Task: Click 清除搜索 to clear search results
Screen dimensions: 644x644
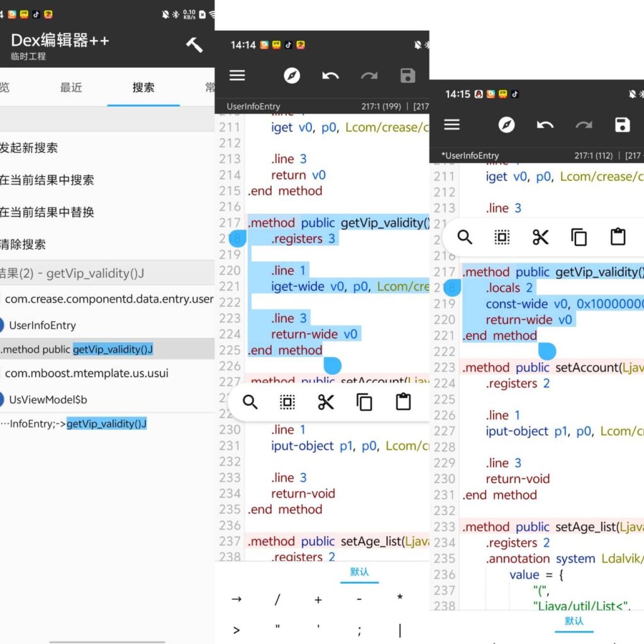Action: click(x=24, y=245)
